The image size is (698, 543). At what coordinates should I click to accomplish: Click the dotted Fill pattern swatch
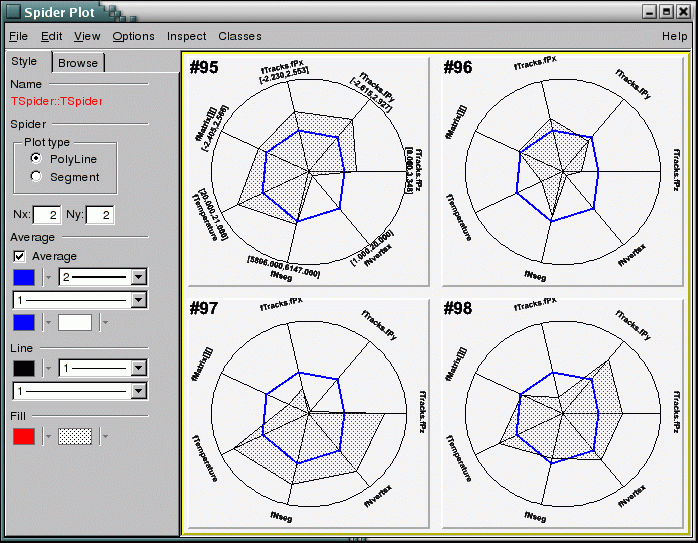75,436
